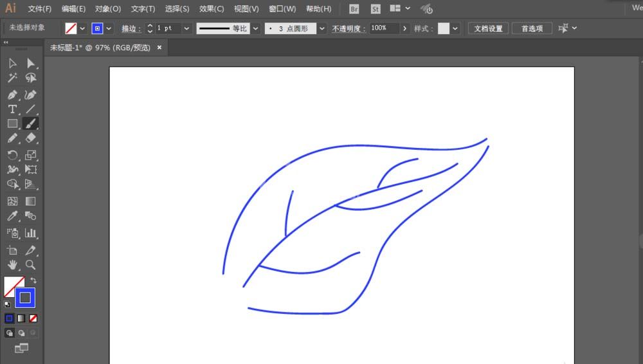Expand the stroke weight dropdown
Screen dimensions: 643x364
point(186,28)
